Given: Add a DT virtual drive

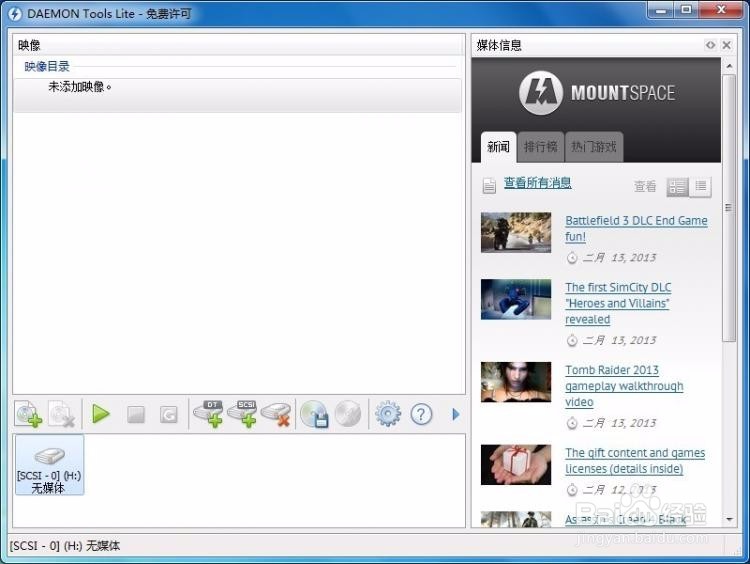Looking at the screenshot, I should (x=208, y=414).
